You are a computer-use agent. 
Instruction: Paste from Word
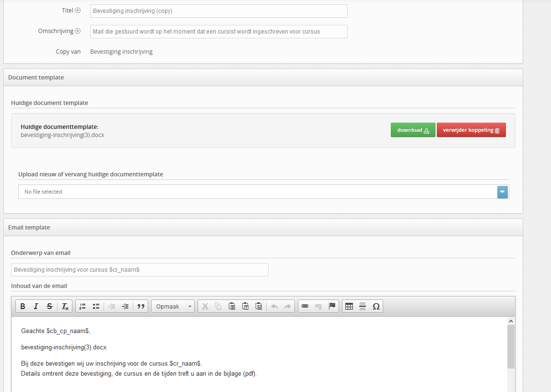pos(258,306)
